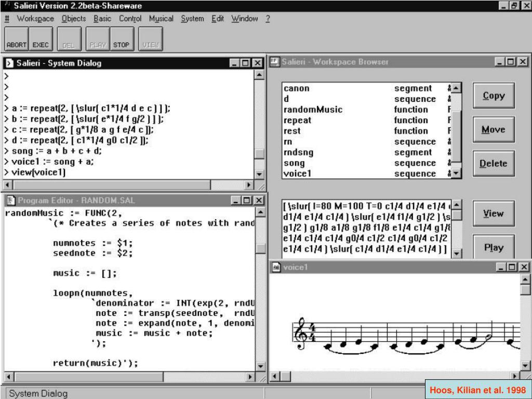Click the View button in Workspace Browser
The height and width of the screenshot is (399, 532).
(494, 214)
